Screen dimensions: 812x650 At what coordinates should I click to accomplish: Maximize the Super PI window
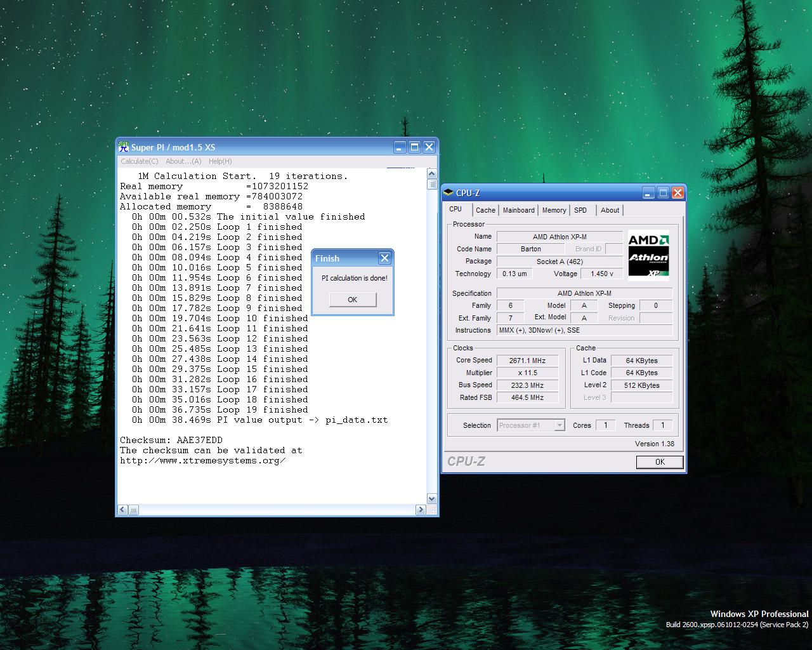point(414,147)
